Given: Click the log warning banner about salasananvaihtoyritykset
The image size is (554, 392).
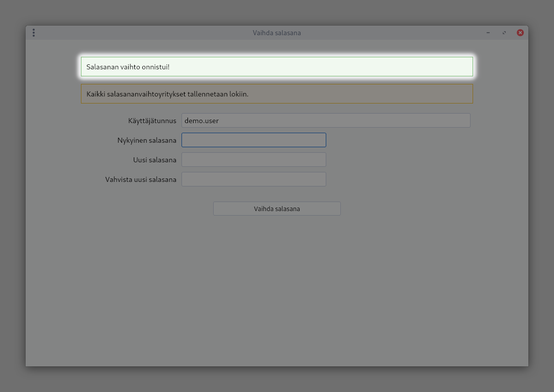Looking at the screenshot, I should tap(276, 94).
